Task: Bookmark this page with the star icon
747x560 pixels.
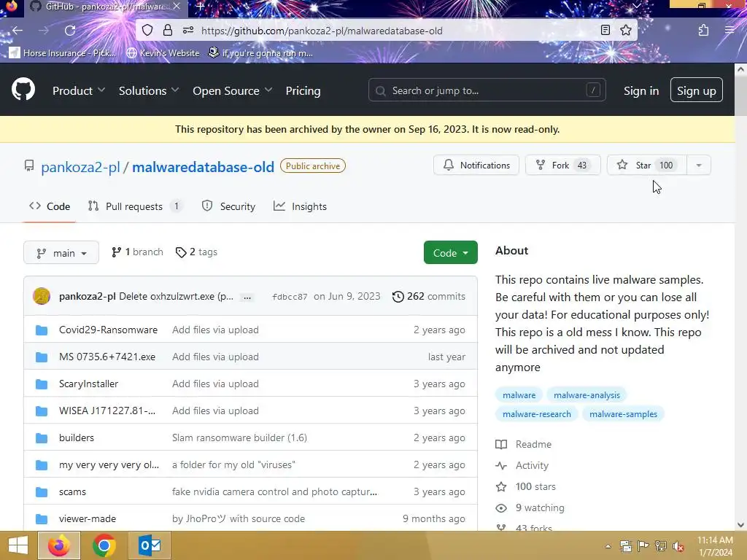Action: click(x=625, y=31)
